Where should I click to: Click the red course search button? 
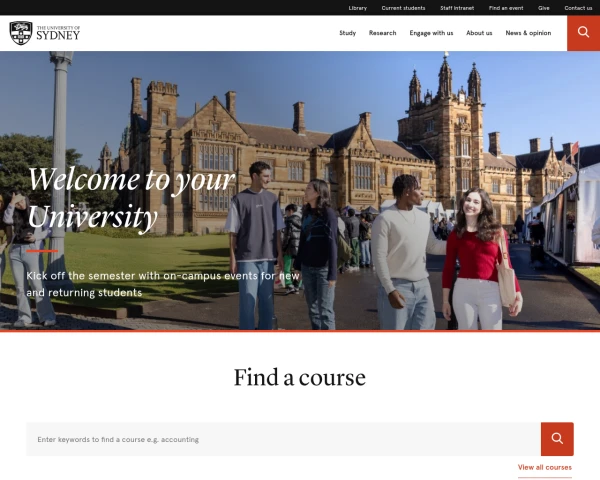point(557,438)
